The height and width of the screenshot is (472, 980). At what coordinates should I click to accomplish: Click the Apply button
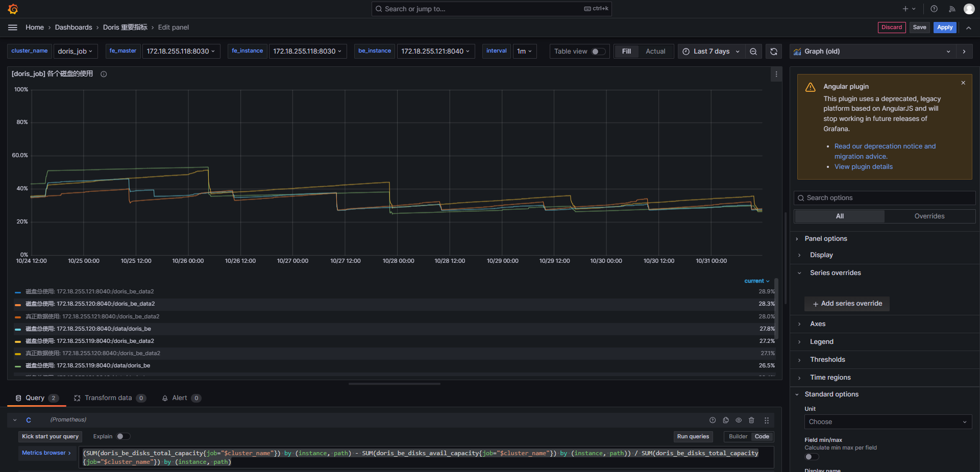tap(945, 28)
